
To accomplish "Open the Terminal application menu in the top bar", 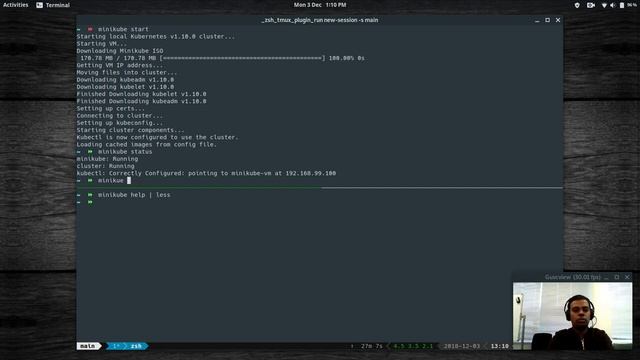I will pyautogui.click(x=53, y=5).
